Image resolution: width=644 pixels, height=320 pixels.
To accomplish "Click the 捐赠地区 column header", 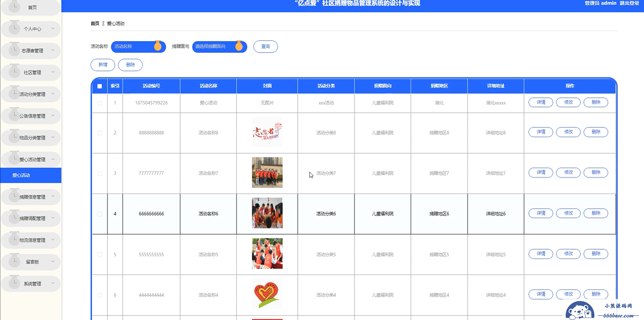I will pyautogui.click(x=439, y=86).
